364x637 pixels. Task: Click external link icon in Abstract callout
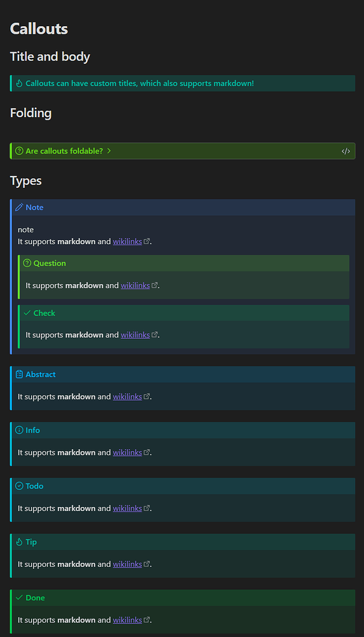pos(147,396)
